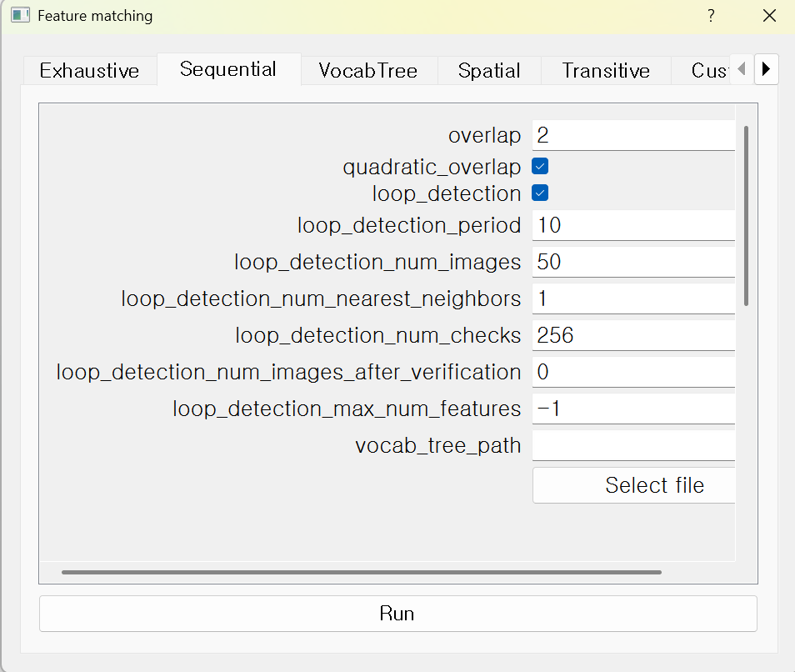Image resolution: width=795 pixels, height=672 pixels.
Task: Click the Feature matching window icon
Action: (x=20, y=16)
